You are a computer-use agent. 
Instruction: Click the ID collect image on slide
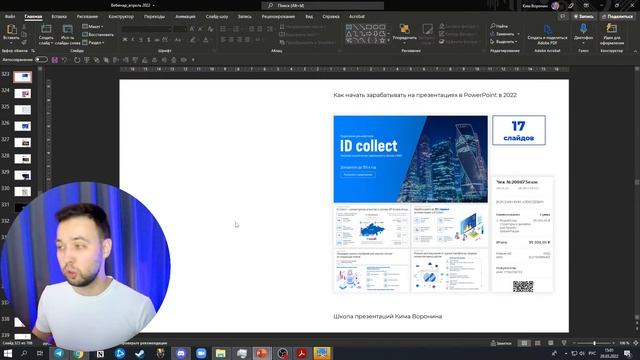pos(410,159)
